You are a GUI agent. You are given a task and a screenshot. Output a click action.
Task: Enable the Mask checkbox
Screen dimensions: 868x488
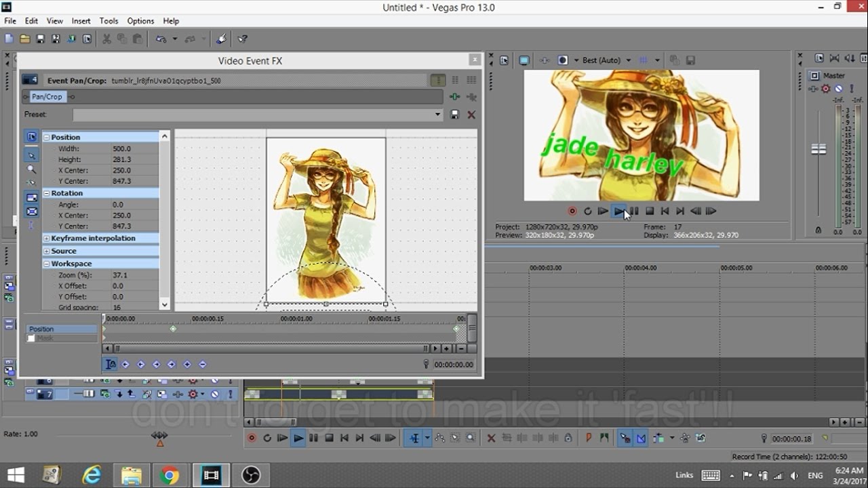(31, 338)
